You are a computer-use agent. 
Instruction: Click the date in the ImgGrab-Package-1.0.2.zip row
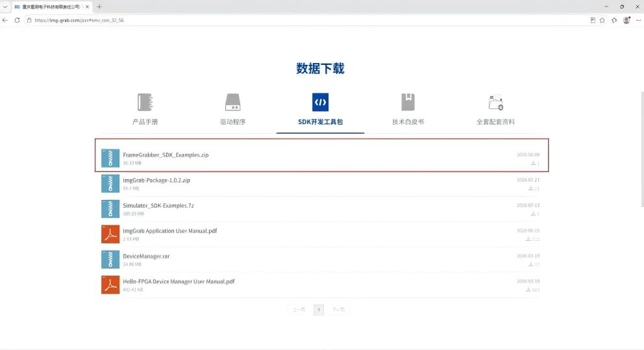[x=528, y=180]
